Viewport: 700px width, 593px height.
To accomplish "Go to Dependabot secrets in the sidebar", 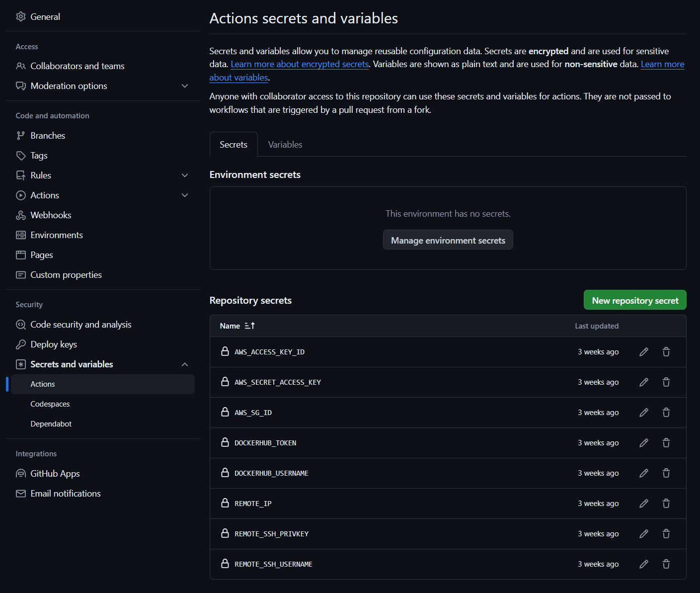I will (51, 424).
